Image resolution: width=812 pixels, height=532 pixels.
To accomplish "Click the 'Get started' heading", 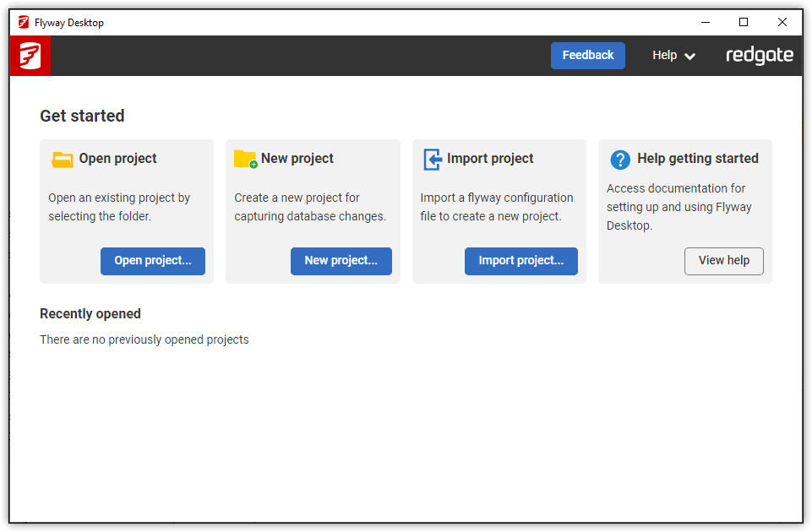I will point(82,116).
